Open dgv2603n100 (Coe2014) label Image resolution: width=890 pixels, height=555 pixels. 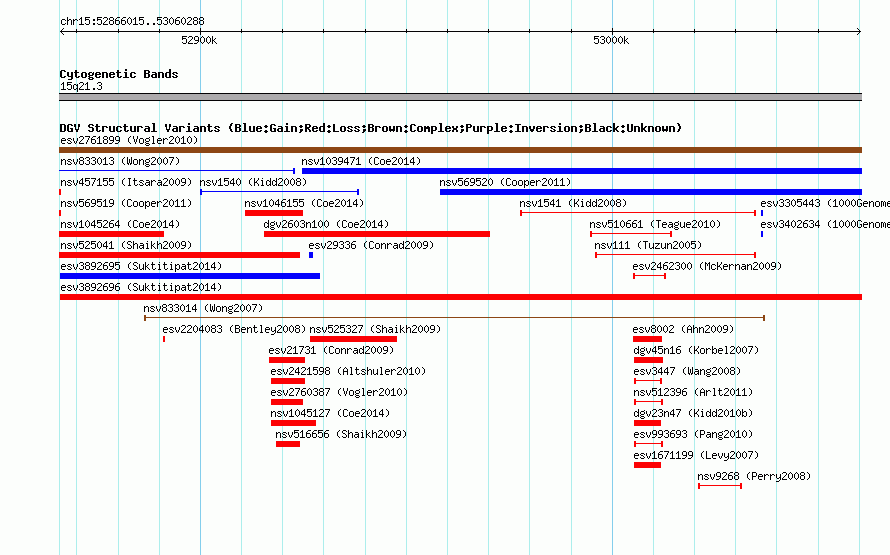click(326, 224)
